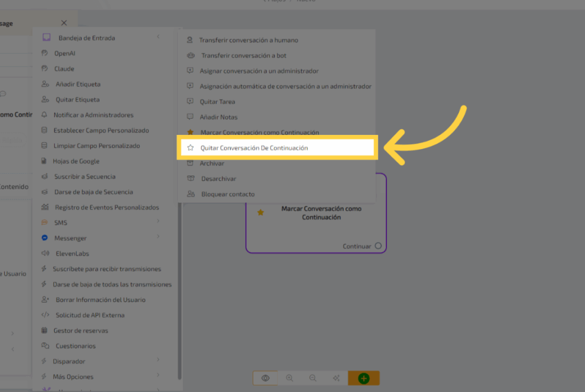Screen dimensions: 585x392
Task: Close the side panel with X
Action: 64,23
